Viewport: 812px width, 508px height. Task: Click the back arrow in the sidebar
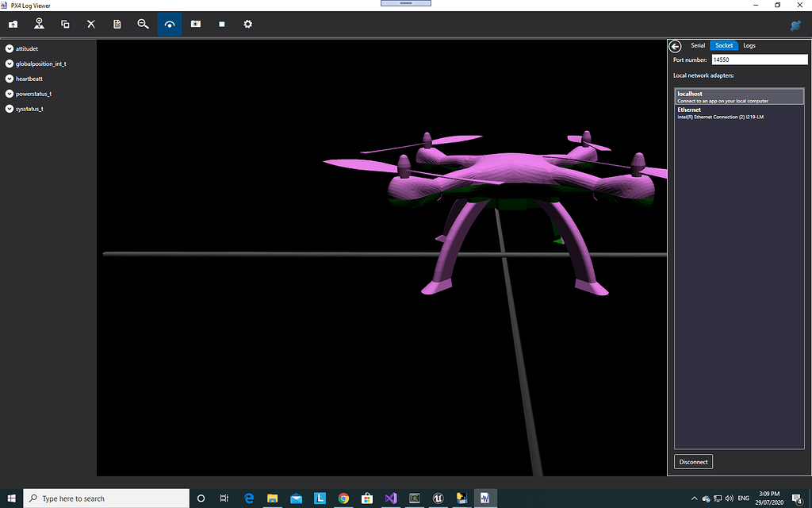click(x=675, y=46)
